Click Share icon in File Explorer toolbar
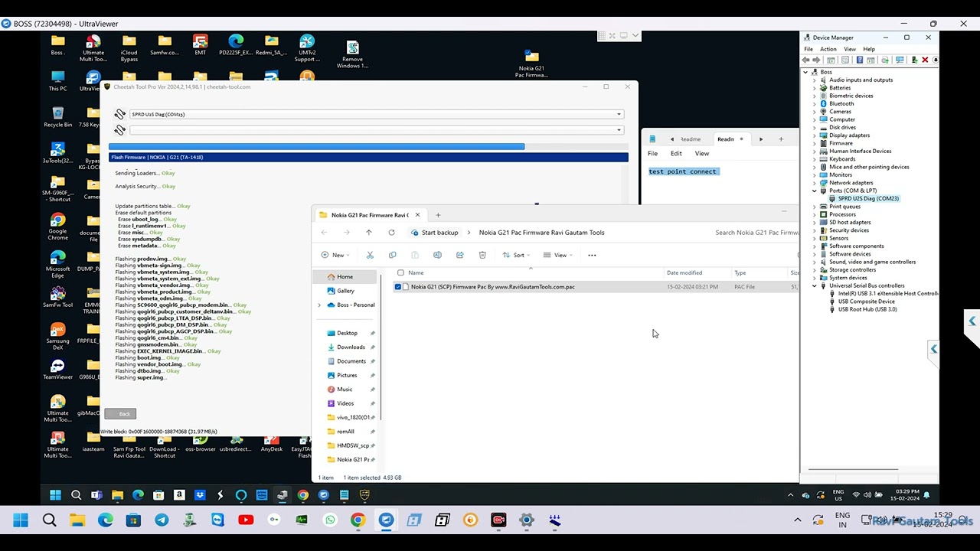This screenshot has height=551, width=980. click(x=459, y=255)
